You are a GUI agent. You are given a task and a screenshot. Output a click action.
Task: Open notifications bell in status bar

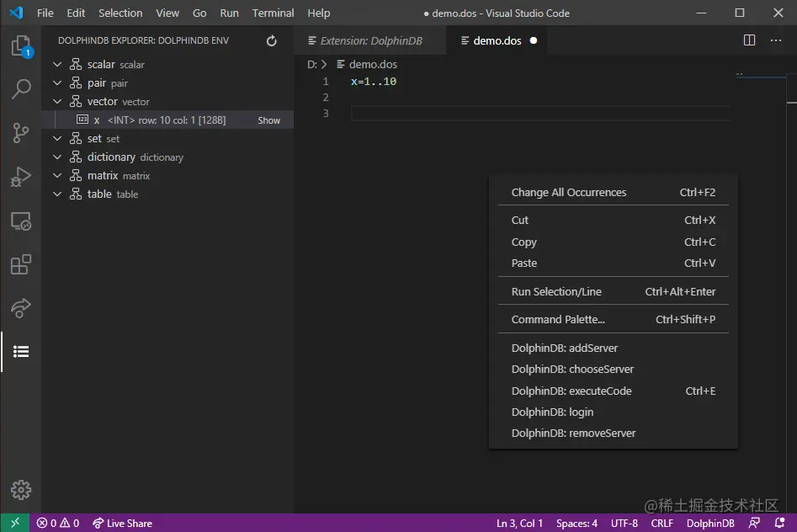pyautogui.click(x=779, y=523)
